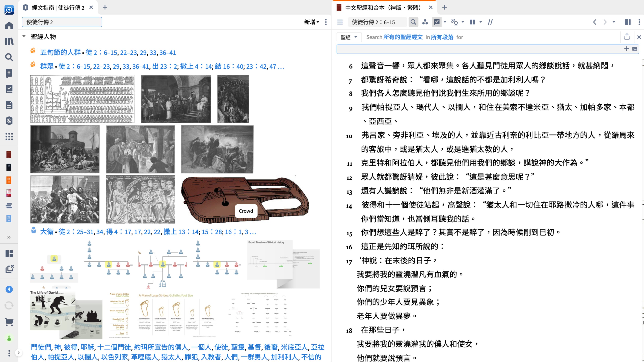
Task: Click the 使徒行傳 2 reference input box
Action: click(x=62, y=22)
